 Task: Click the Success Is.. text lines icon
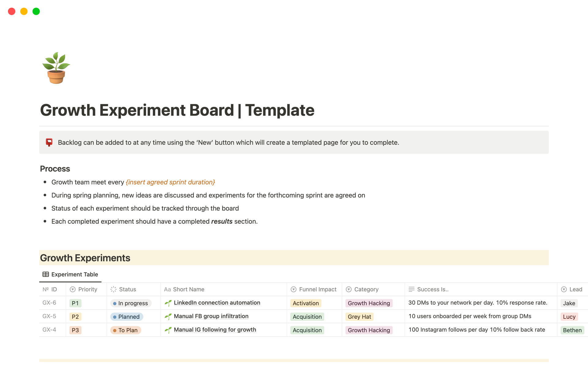[411, 289]
